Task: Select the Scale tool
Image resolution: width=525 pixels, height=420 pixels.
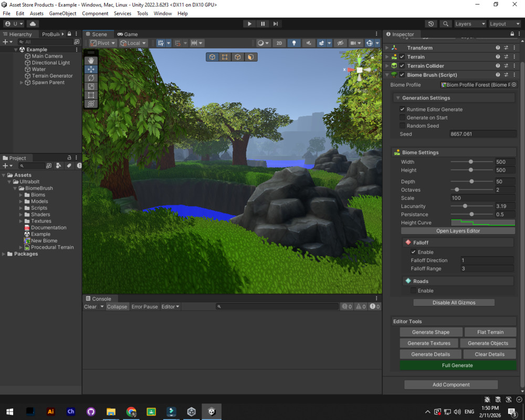Action: pos(91,87)
